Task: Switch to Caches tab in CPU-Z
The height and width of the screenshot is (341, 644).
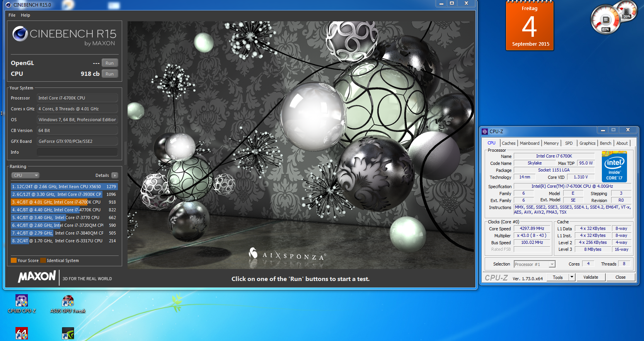Action: [508, 143]
